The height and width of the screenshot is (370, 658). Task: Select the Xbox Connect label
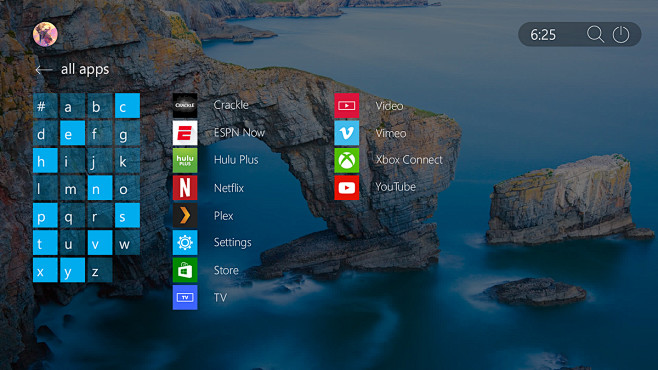[409, 160]
